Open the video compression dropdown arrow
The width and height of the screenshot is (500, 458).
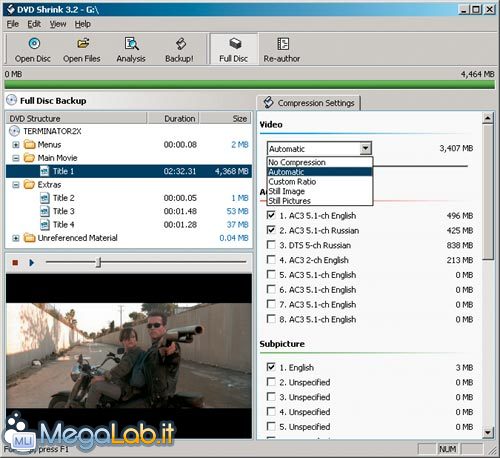point(366,148)
